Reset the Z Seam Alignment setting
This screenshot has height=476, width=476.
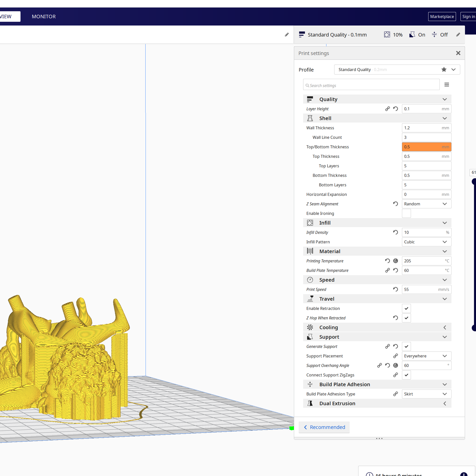(x=395, y=204)
